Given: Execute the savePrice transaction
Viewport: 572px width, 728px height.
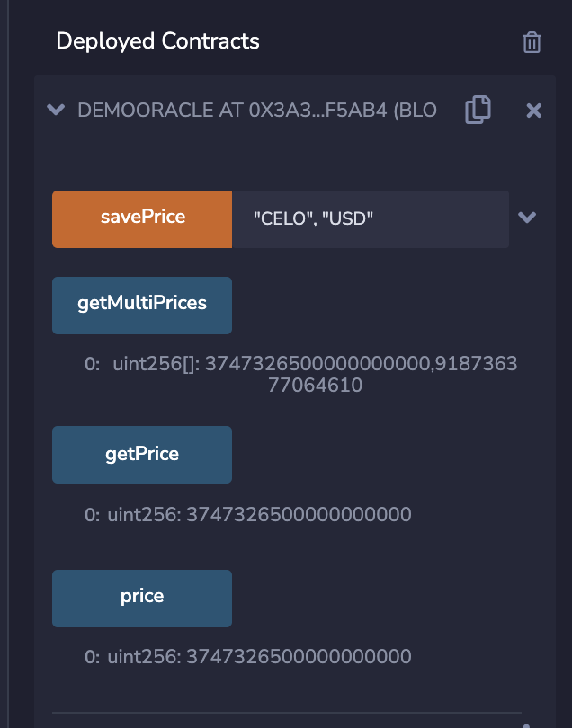Looking at the screenshot, I should click(x=141, y=218).
